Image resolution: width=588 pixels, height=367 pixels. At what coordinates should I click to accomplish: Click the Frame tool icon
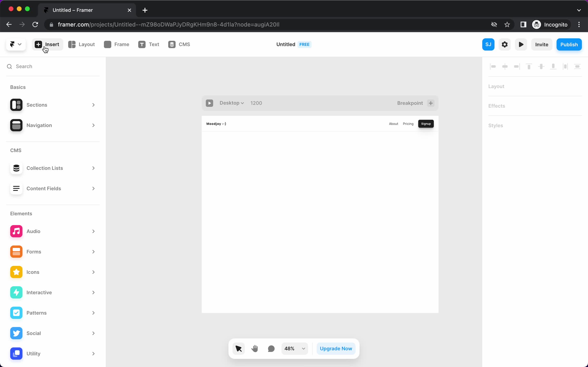(108, 44)
